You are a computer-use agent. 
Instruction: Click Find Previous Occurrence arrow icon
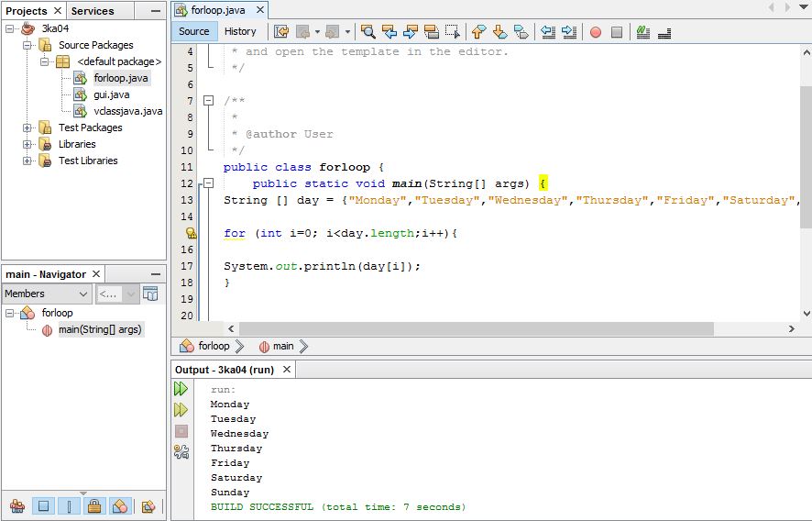point(389,31)
